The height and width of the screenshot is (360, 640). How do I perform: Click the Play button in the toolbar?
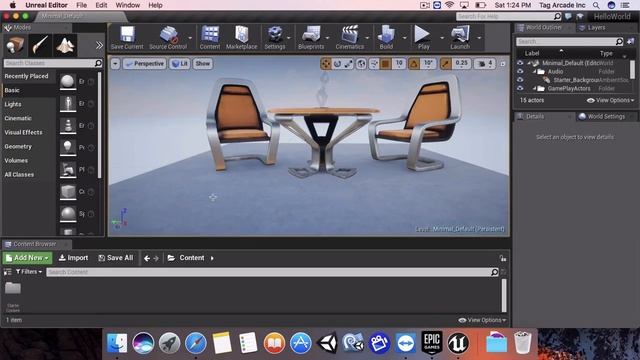click(x=423, y=38)
